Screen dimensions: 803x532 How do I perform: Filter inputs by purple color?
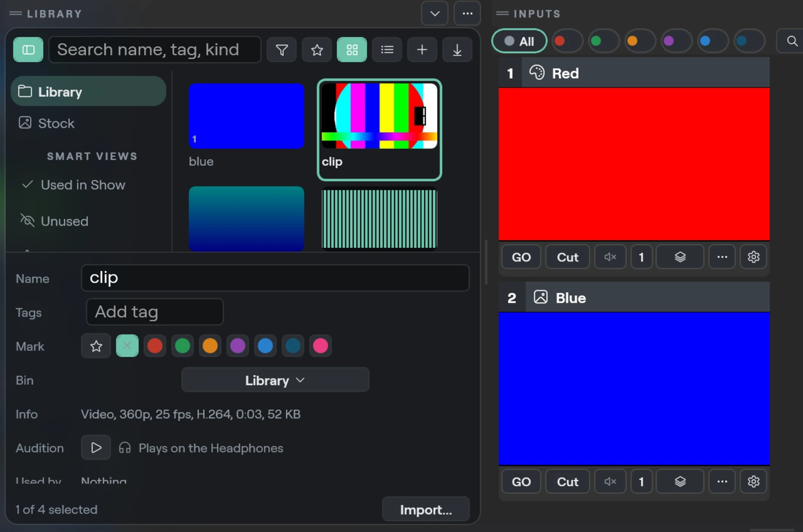tap(677, 41)
